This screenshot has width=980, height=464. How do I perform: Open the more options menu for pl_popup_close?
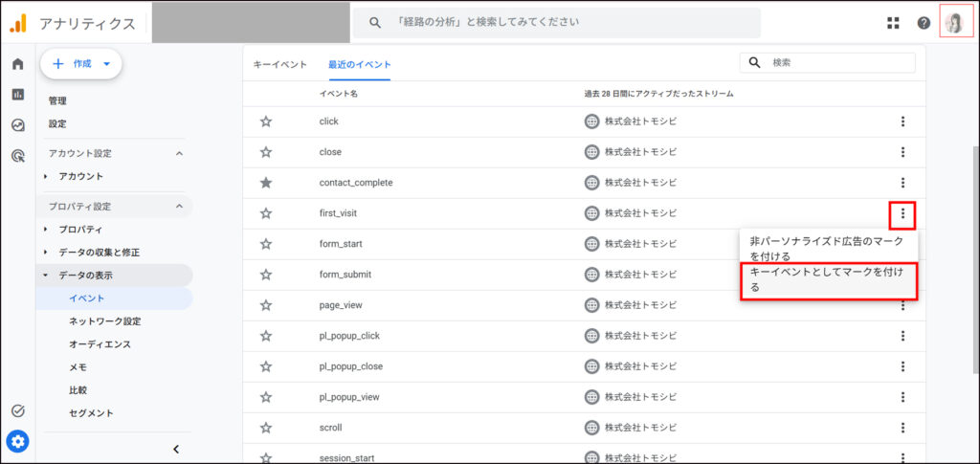coord(902,366)
